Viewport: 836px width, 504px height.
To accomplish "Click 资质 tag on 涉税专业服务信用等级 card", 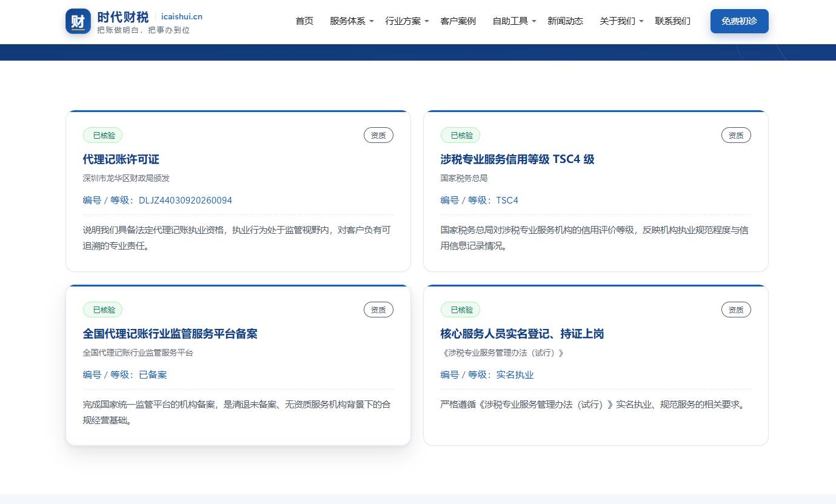I will click(x=736, y=135).
